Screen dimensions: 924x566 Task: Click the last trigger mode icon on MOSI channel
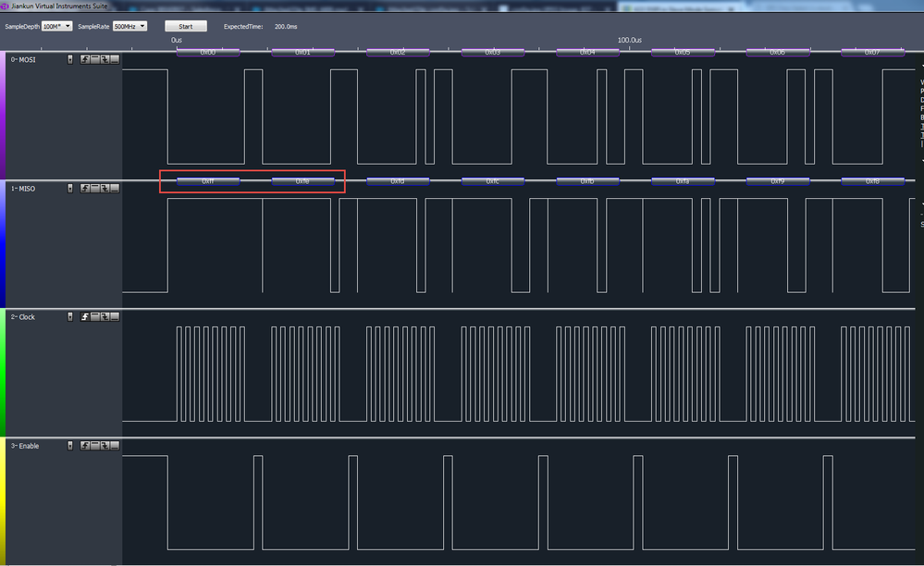115,58
